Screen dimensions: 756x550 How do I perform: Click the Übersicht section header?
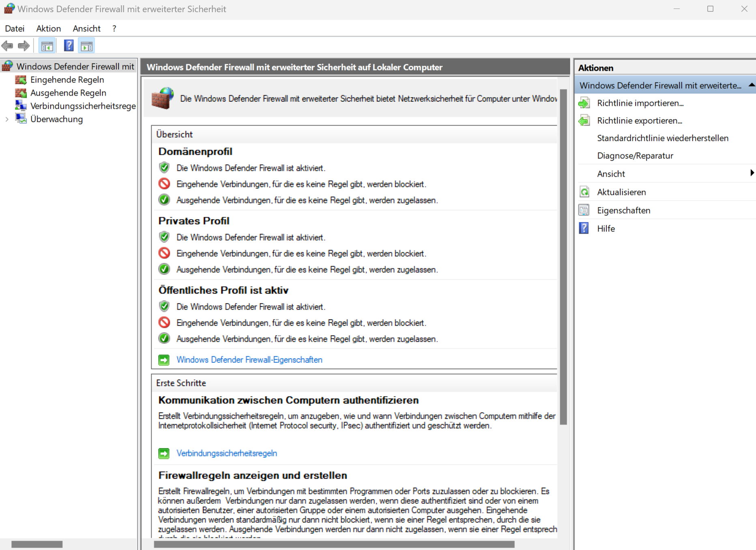[x=174, y=134]
